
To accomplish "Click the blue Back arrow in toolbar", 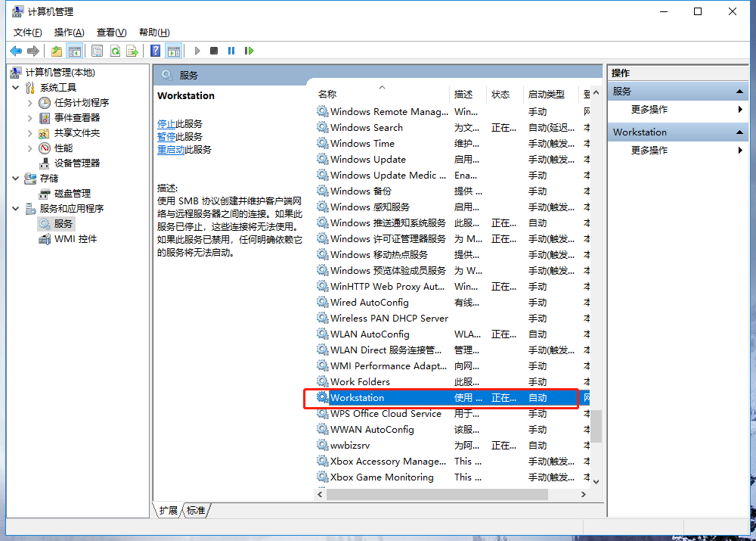I will click(16, 51).
